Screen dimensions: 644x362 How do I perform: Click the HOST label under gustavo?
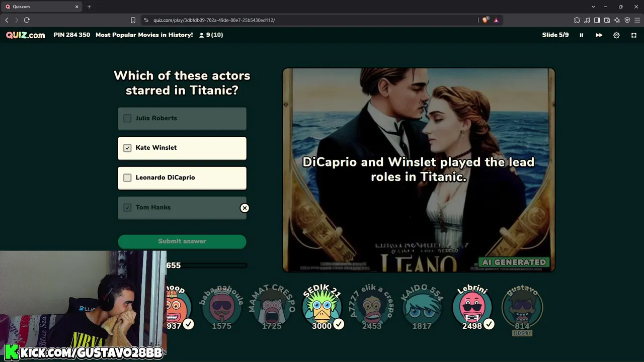coord(522,333)
